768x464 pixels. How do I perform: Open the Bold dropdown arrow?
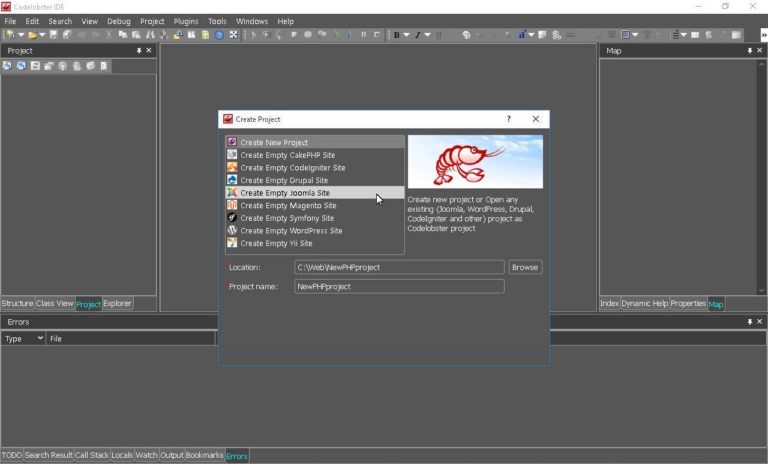407,35
